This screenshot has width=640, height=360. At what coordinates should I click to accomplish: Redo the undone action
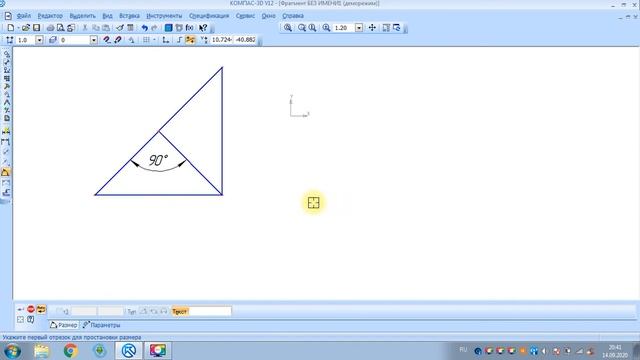pos(154,28)
